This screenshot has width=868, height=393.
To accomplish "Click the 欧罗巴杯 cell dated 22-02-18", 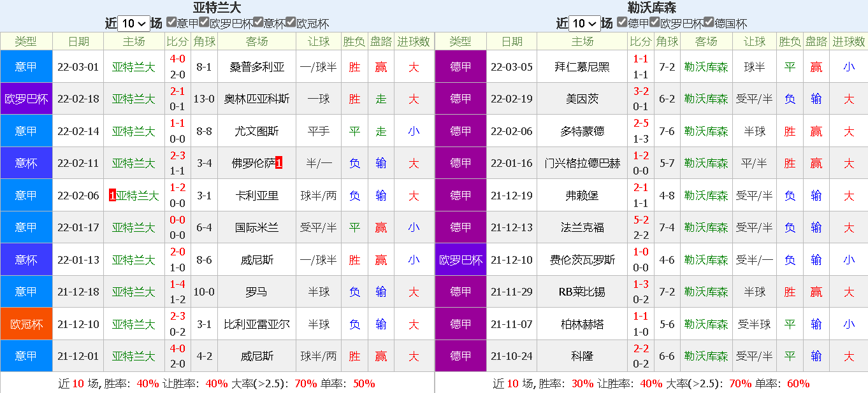I will pyautogui.click(x=26, y=99).
